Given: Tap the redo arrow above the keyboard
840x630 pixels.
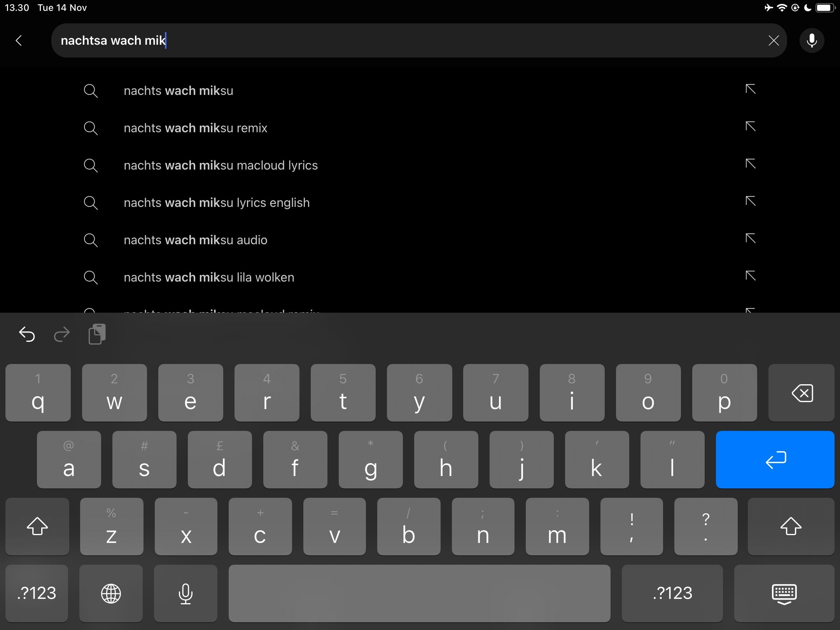Looking at the screenshot, I should click(61, 334).
